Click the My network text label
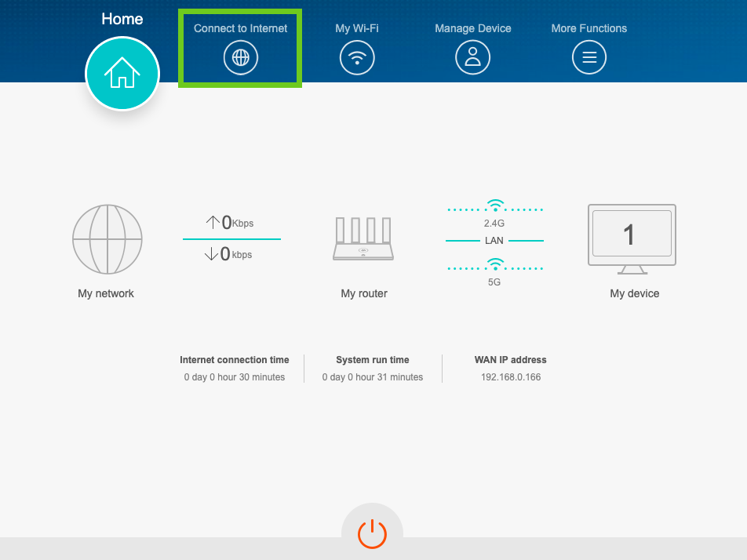 (x=106, y=293)
